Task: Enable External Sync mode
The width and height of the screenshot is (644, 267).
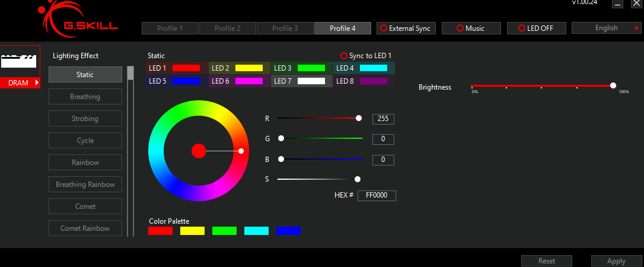Action: [x=406, y=28]
